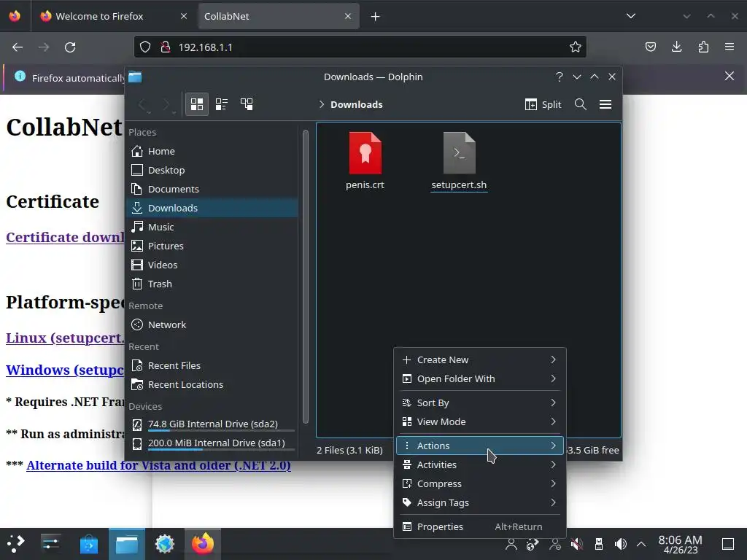Dismiss the Firefox notification bar
The width and height of the screenshot is (747, 560).
coord(729,76)
